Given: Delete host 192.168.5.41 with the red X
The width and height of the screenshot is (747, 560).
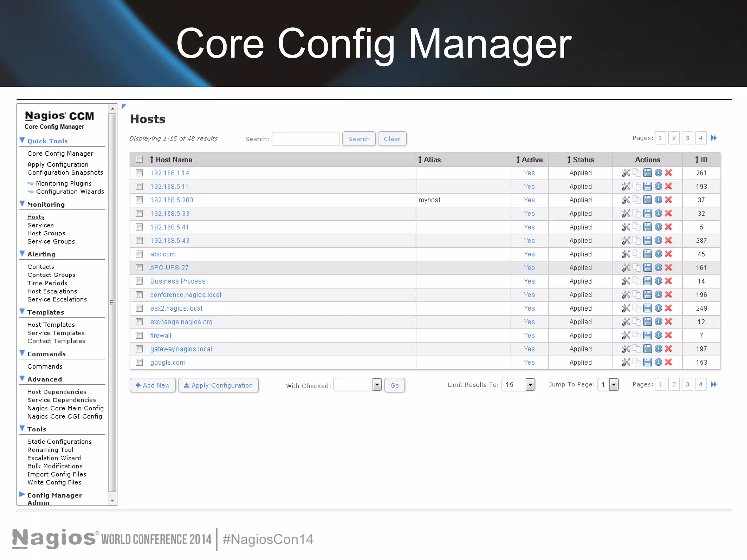Looking at the screenshot, I should pos(668,227).
